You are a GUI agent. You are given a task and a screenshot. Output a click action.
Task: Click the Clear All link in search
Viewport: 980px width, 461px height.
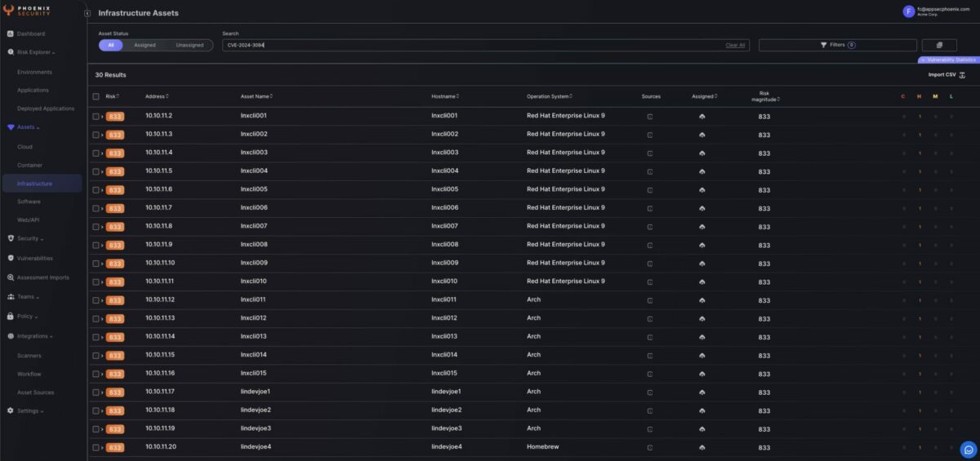[x=735, y=45]
